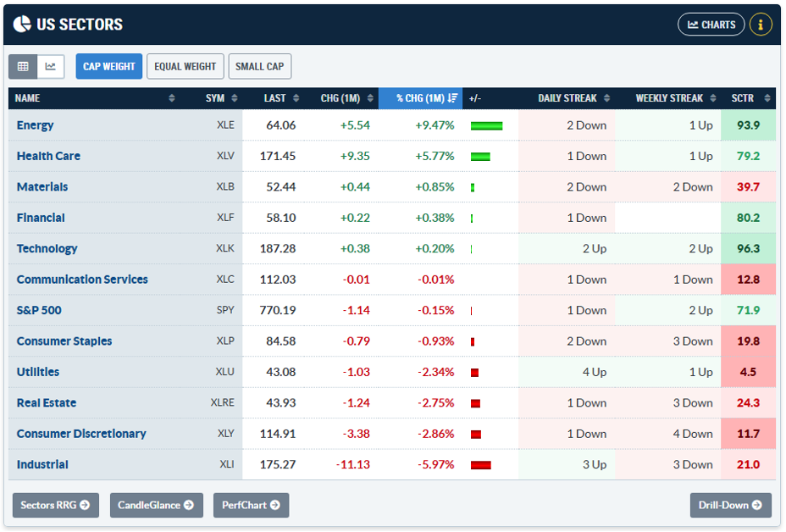Click the 171.45 last price
Image resolution: width=786 pixels, height=532 pixels.
278,156
